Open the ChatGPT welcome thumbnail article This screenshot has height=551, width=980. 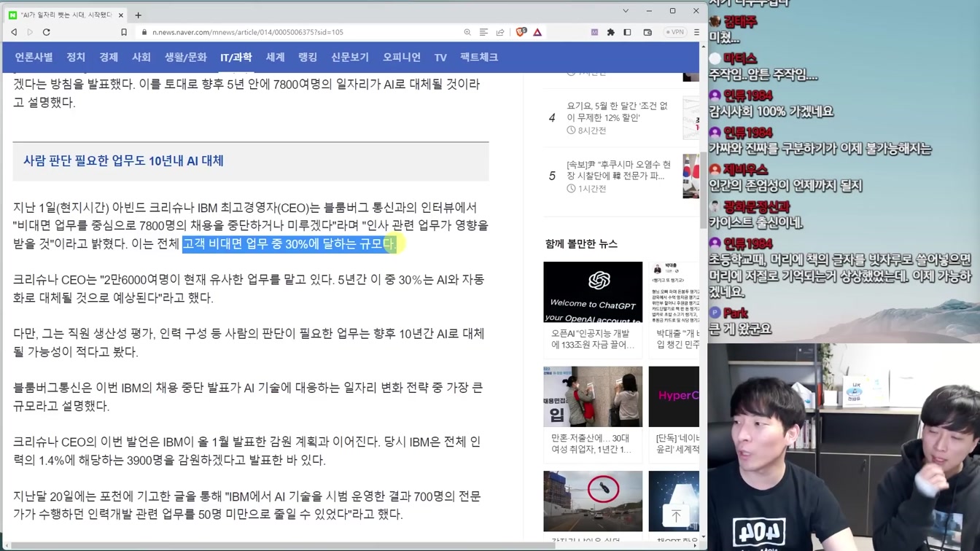tap(593, 292)
